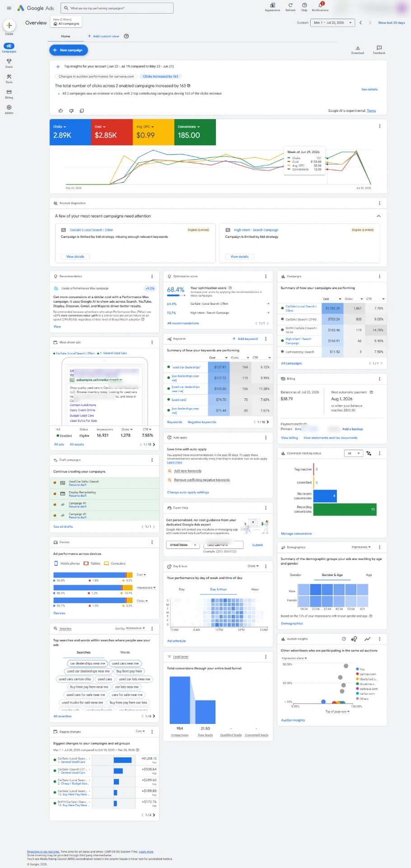Go to next page of Keywords card

(268, 422)
